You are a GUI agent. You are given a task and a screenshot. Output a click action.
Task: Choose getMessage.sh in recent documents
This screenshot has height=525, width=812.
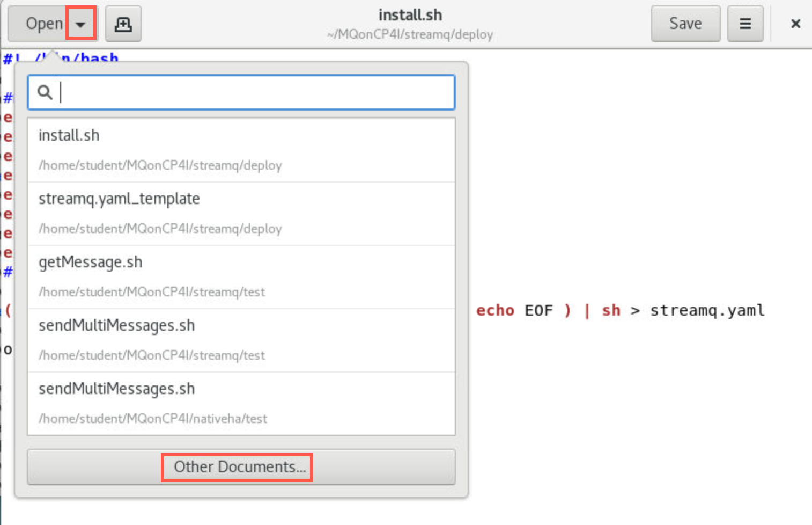click(x=241, y=277)
